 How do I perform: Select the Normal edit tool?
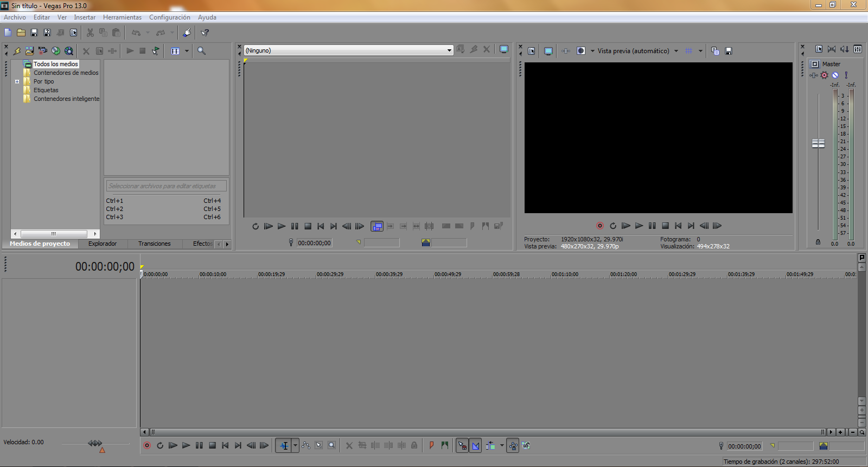pyautogui.click(x=284, y=445)
